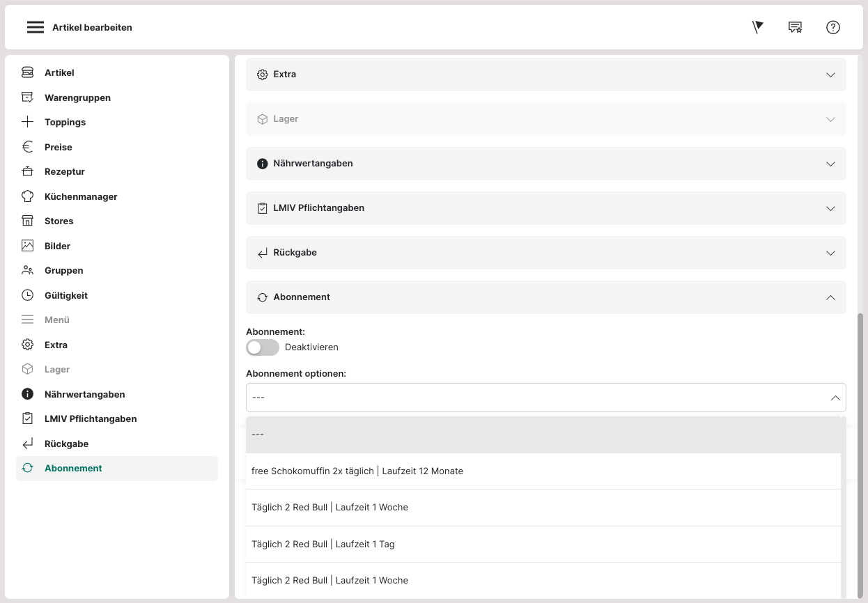
Task: Expand the LMIV Pflichtangaben panel
Action: coord(545,208)
